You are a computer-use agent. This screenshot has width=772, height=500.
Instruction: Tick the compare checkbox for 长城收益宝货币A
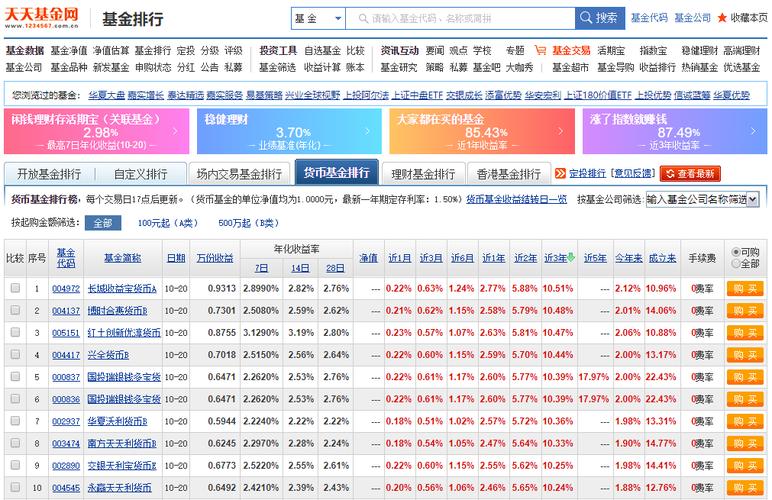click(15, 288)
